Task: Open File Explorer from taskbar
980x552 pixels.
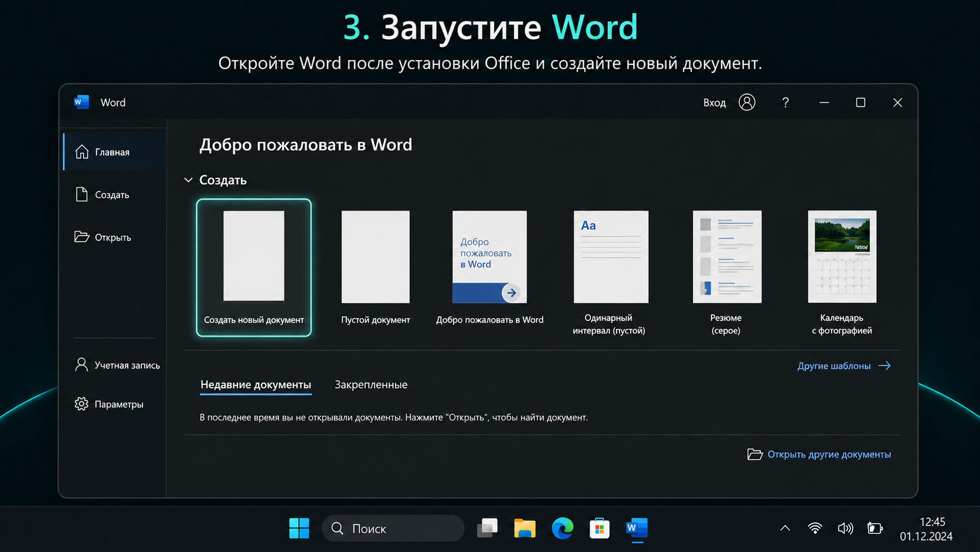Action: [x=525, y=529]
